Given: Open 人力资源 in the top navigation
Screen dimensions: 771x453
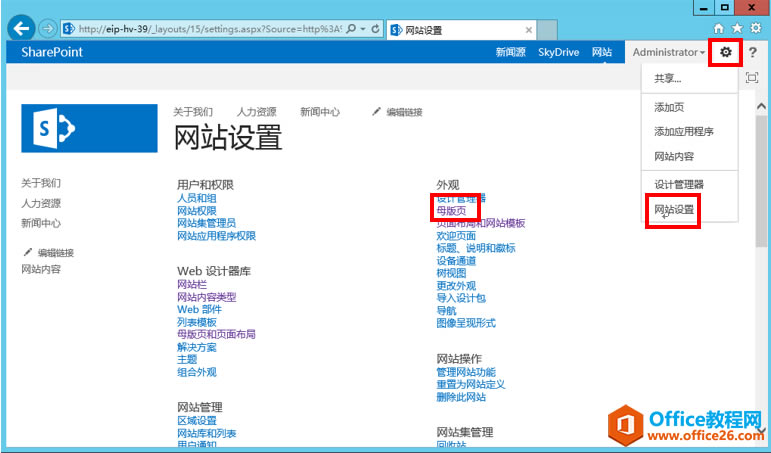Looking at the screenshot, I should point(256,112).
